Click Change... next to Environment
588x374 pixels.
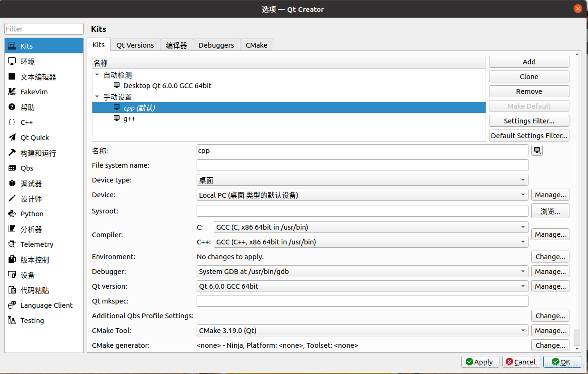[550, 257]
